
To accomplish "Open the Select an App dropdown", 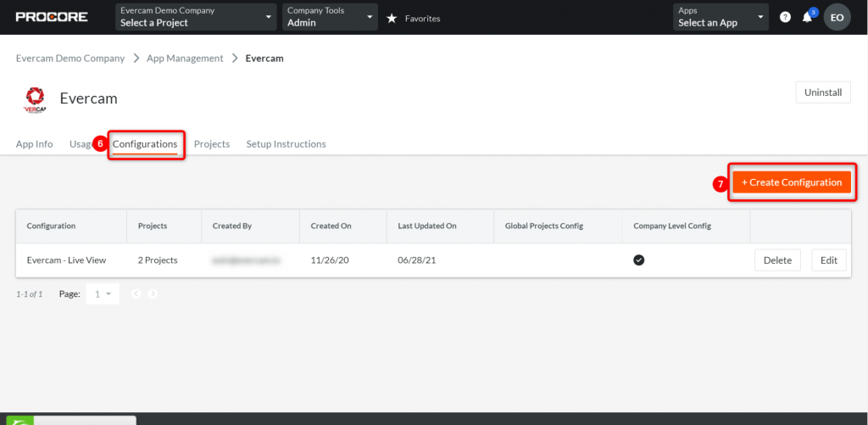I will click(721, 17).
